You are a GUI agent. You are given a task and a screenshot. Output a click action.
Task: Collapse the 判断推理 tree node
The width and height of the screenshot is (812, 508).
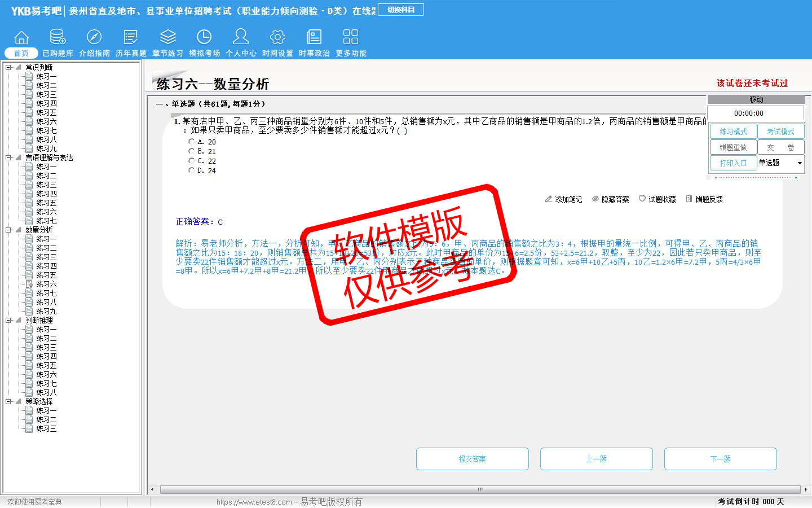pyautogui.click(x=8, y=320)
